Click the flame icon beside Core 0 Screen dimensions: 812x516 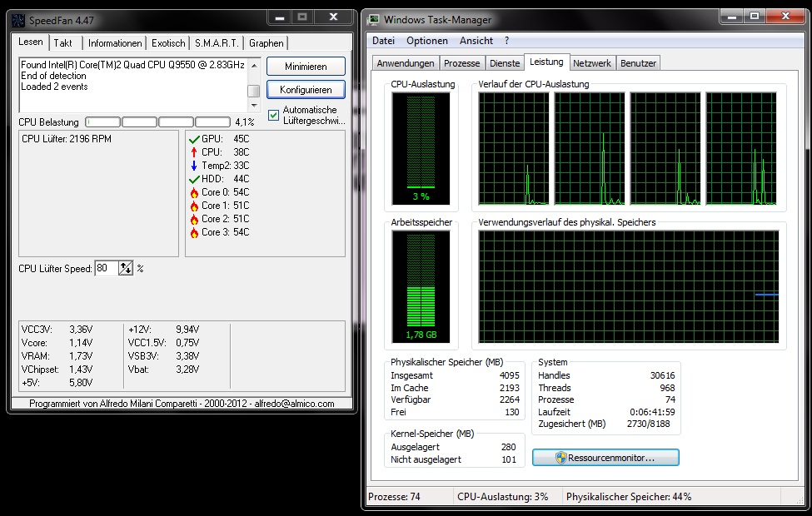(194, 192)
